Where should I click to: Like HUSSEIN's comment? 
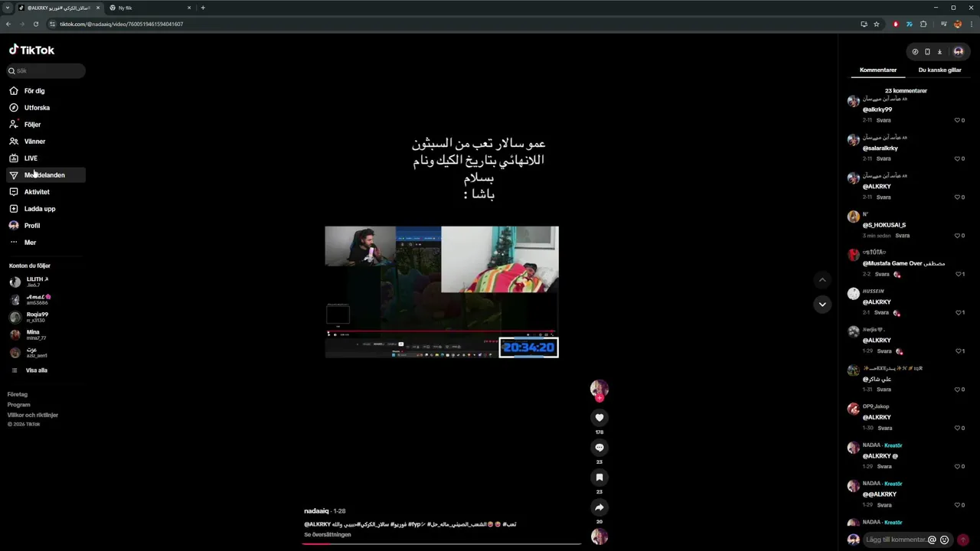(x=957, y=312)
